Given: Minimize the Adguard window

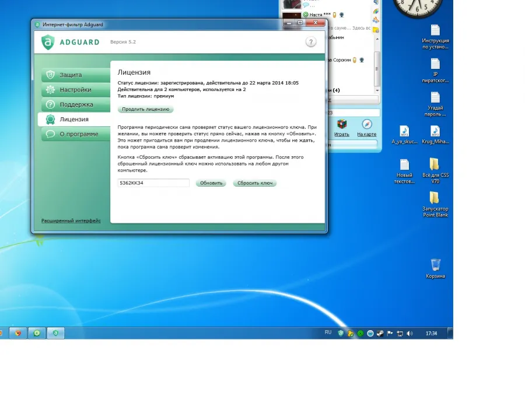Looking at the screenshot, I should [x=289, y=23].
